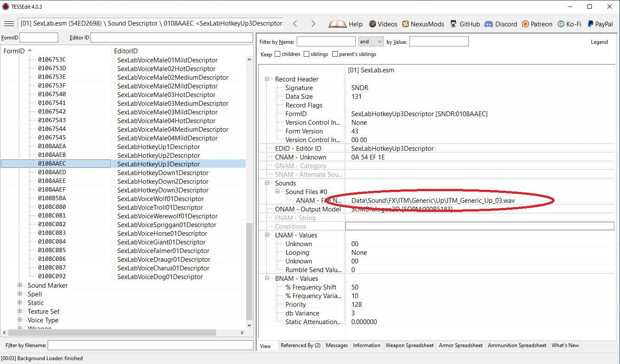Click the tree vertical scrollbar thumb
The image size is (620, 364).
click(249, 271)
